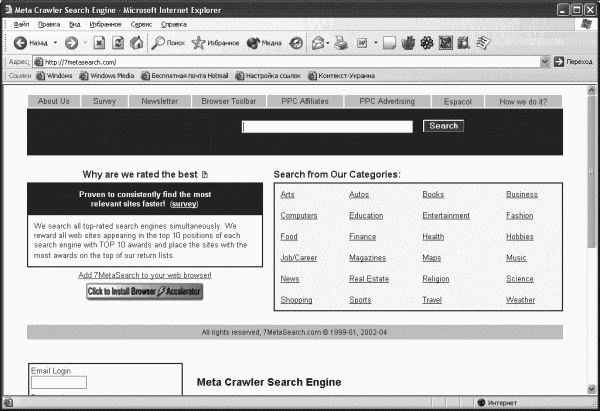Screen dimensions: 600x411
Task: Open the Back button history dropdown arrow
Action: click(x=55, y=43)
